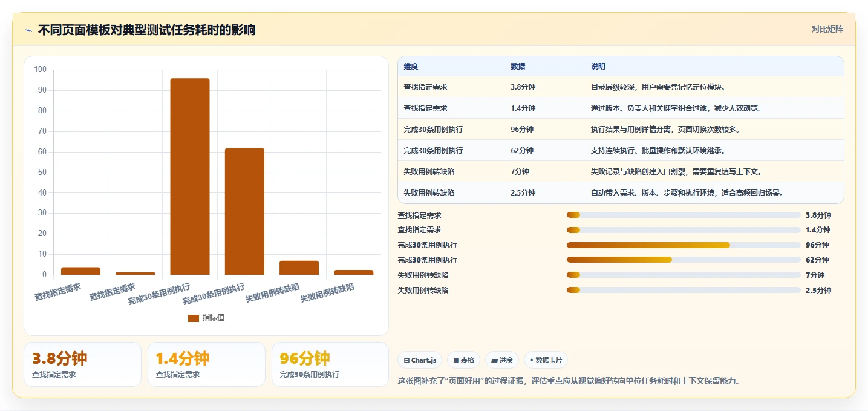
Task: Click the 100 label on the chart y-axis
Action: click(41, 70)
